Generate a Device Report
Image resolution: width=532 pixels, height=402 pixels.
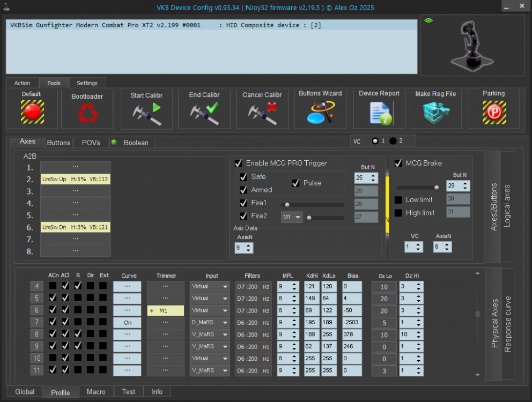pyautogui.click(x=379, y=113)
